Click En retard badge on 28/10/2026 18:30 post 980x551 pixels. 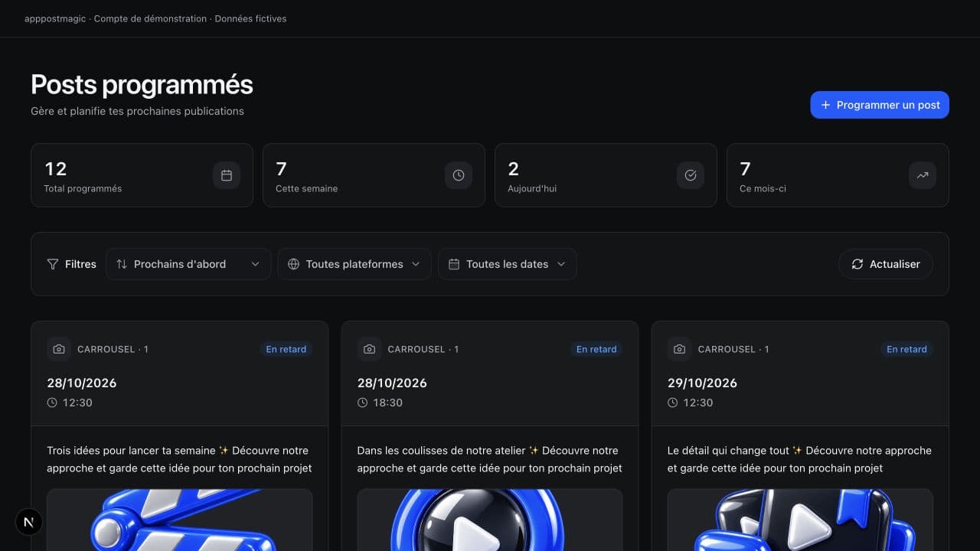click(x=596, y=349)
